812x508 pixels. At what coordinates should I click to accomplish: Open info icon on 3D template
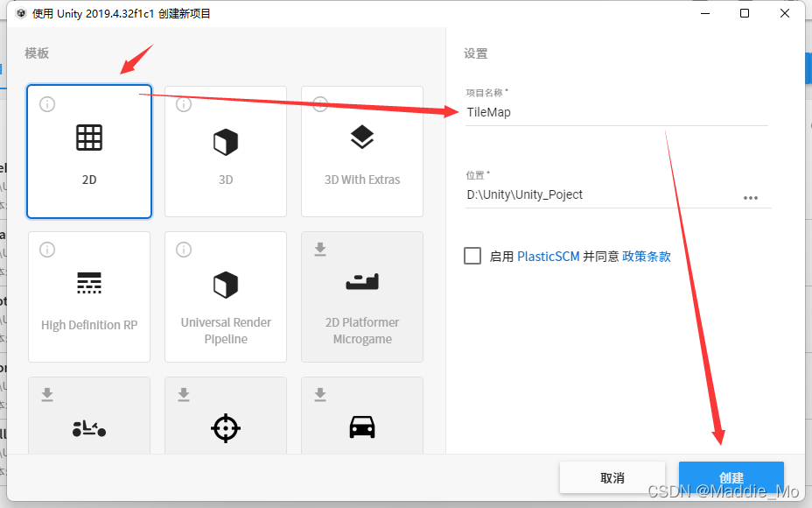pyautogui.click(x=184, y=104)
